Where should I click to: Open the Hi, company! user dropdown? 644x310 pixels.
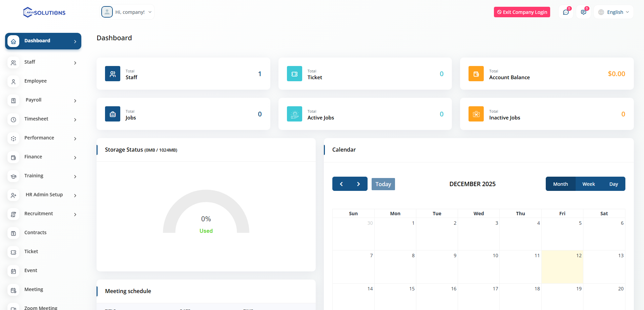point(127,12)
